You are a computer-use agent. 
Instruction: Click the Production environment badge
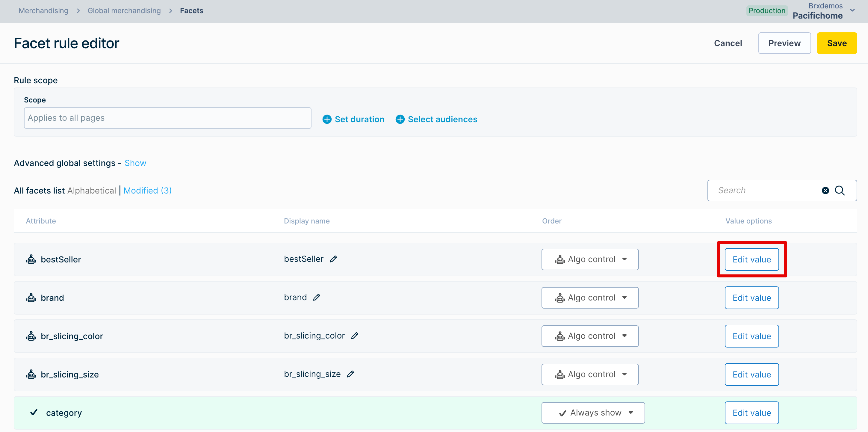[767, 10]
